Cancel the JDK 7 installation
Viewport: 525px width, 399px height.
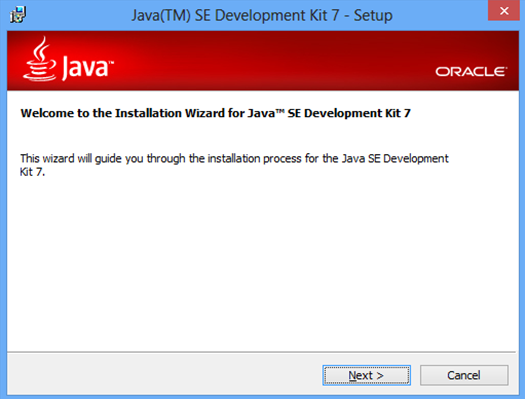(x=464, y=375)
